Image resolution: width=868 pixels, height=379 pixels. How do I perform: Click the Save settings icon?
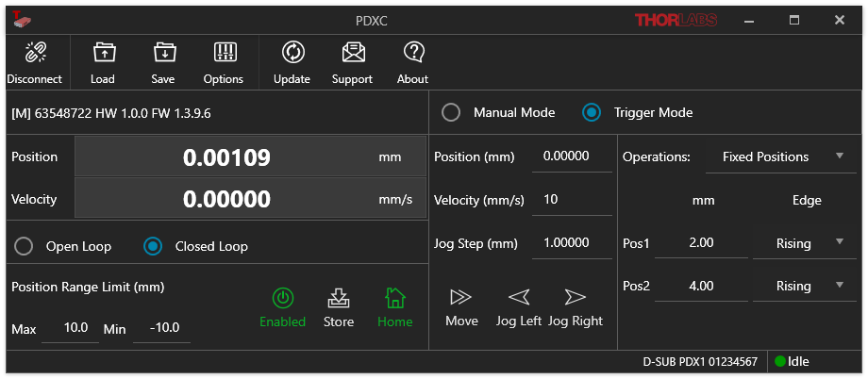tap(164, 53)
